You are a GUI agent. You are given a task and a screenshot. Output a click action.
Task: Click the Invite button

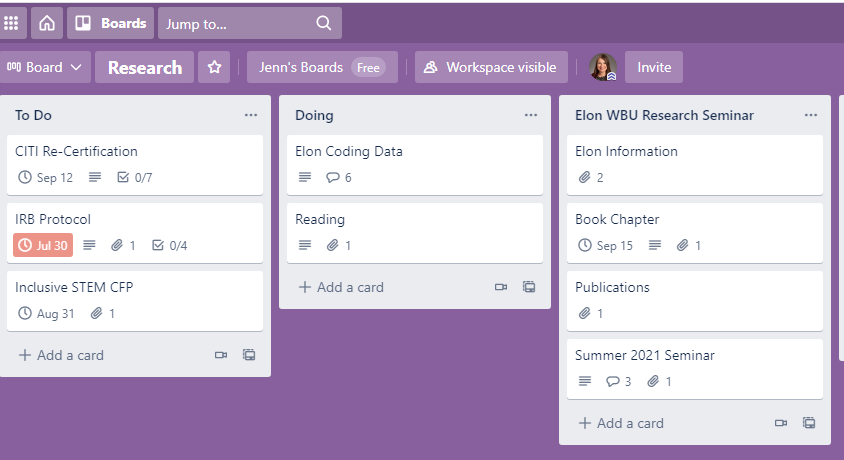pyautogui.click(x=654, y=67)
